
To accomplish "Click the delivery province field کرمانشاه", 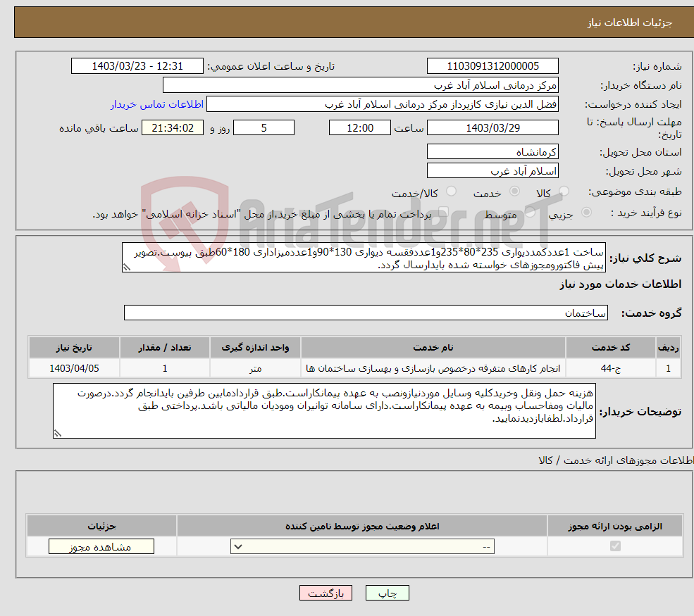I will (x=492, y=151).
